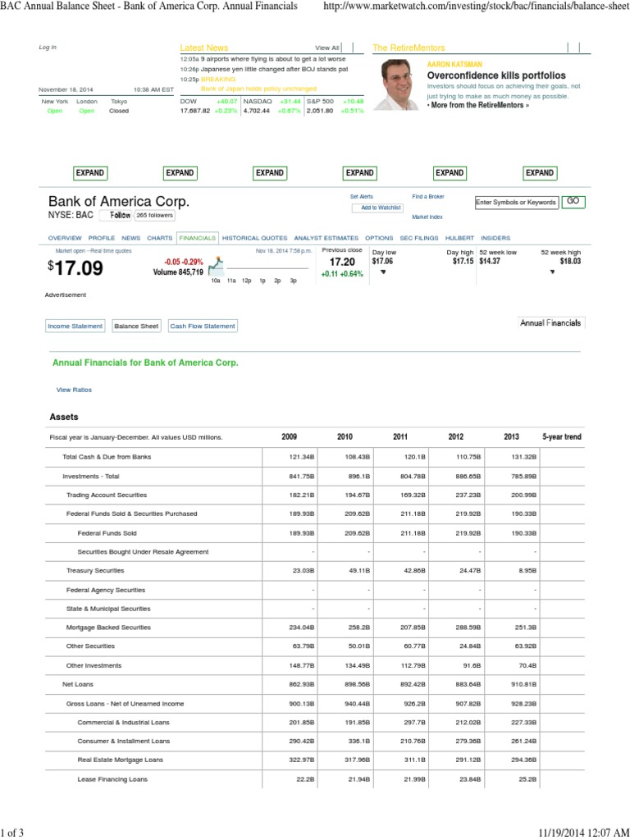
Task: Switch to Cash Flow Statement
Action: click(202, 326)
